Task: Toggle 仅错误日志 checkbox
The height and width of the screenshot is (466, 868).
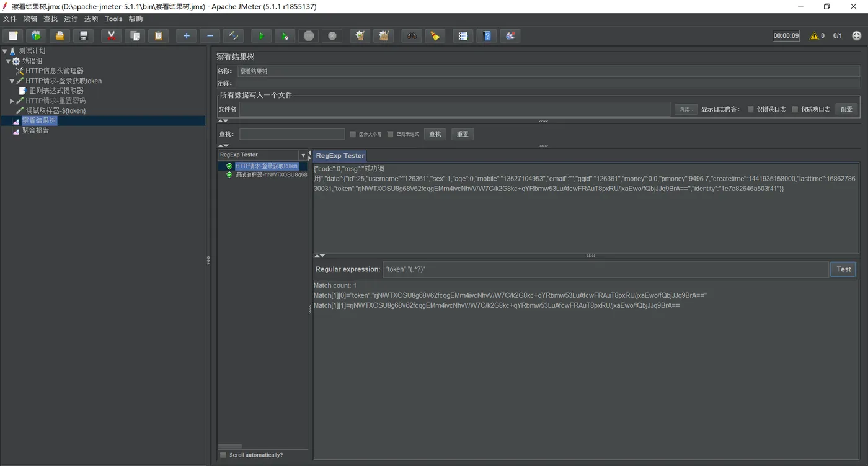Action: click(x=750, y=109)
